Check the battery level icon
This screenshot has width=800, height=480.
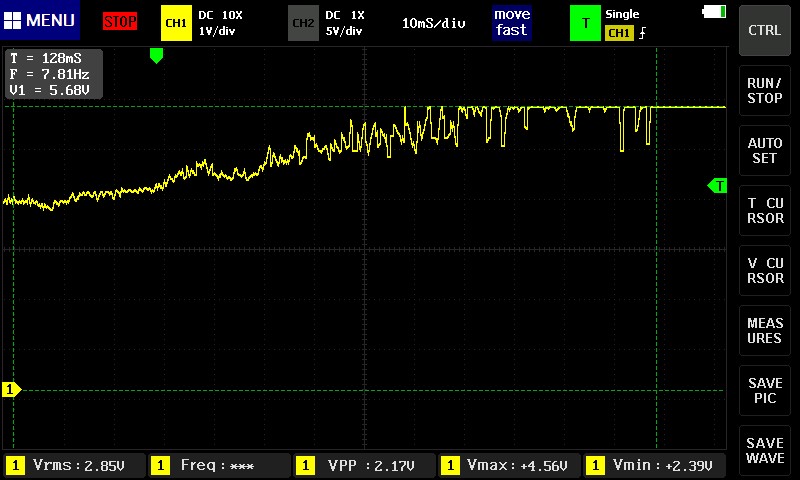(714, 12)
